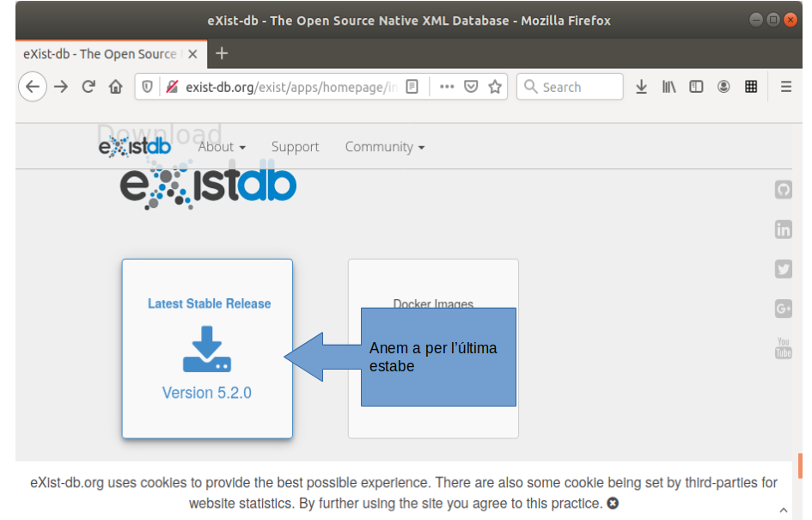This screenshot has width=812, height=520.
Task: View site connection security info
Action: point(172,87)
